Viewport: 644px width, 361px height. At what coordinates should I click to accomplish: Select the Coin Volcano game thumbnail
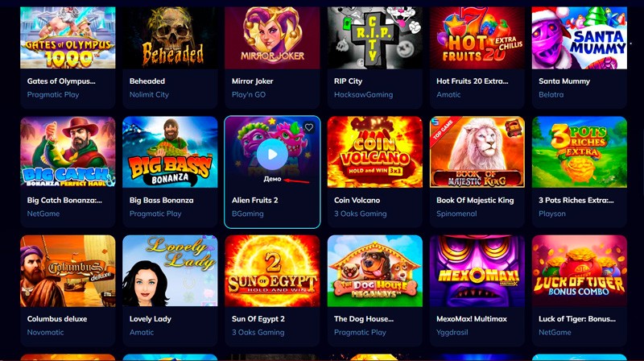[375, 152]
